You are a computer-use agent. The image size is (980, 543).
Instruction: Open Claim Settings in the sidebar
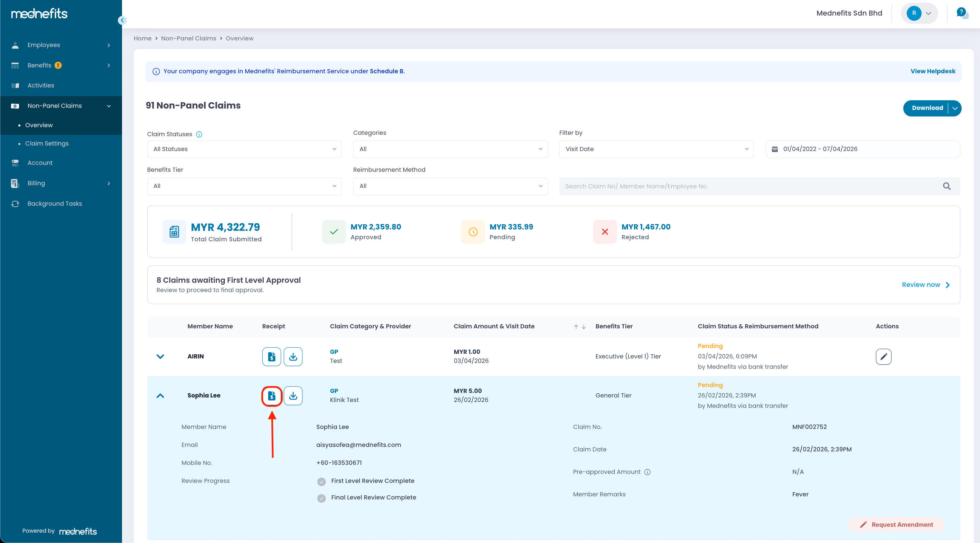click(47, 143)
